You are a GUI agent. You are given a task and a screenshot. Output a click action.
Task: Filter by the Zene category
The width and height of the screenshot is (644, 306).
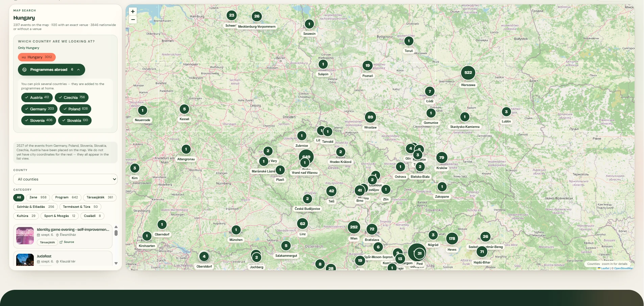pyautogui.click(x=38, y=197)
